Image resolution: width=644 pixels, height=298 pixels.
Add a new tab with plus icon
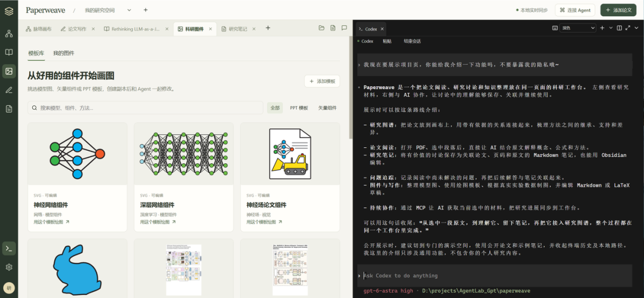point(268,28)
